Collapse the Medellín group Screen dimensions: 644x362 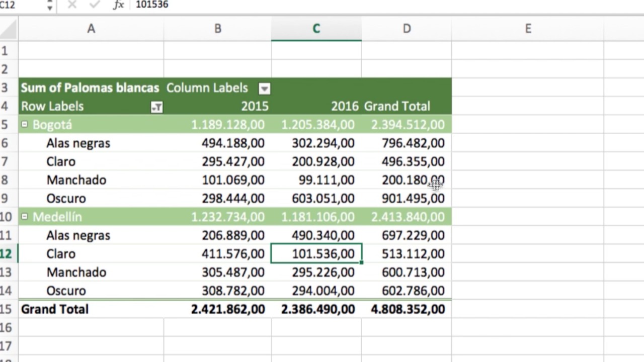(25, 217)
